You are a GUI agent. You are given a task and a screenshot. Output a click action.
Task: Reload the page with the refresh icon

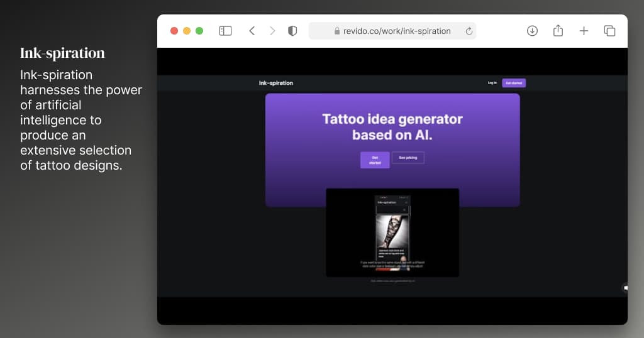(x=469, y=31)
